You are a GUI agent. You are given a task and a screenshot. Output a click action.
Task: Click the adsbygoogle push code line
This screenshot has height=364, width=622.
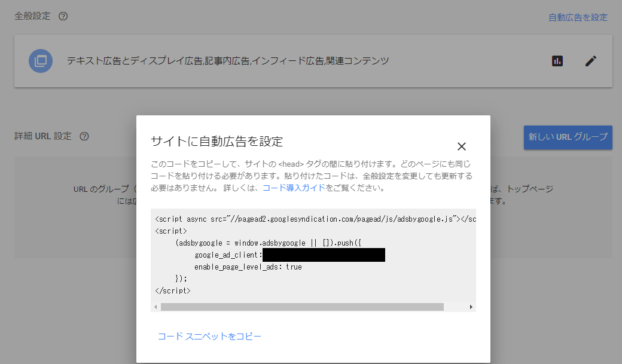point(268,243)
